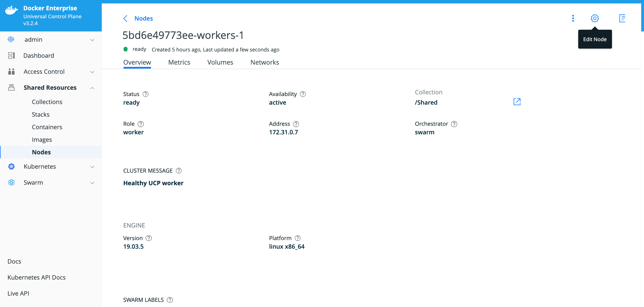Screen dimensions: 644x307
Task: Click the Orchestrator help question icon
Action: [x=454, y=124]
